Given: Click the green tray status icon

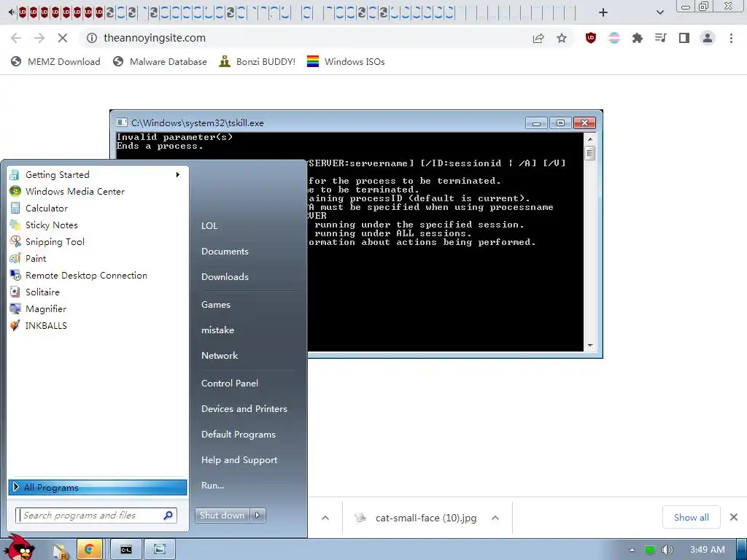Looking at the screenshot, I should coord(649,550).
